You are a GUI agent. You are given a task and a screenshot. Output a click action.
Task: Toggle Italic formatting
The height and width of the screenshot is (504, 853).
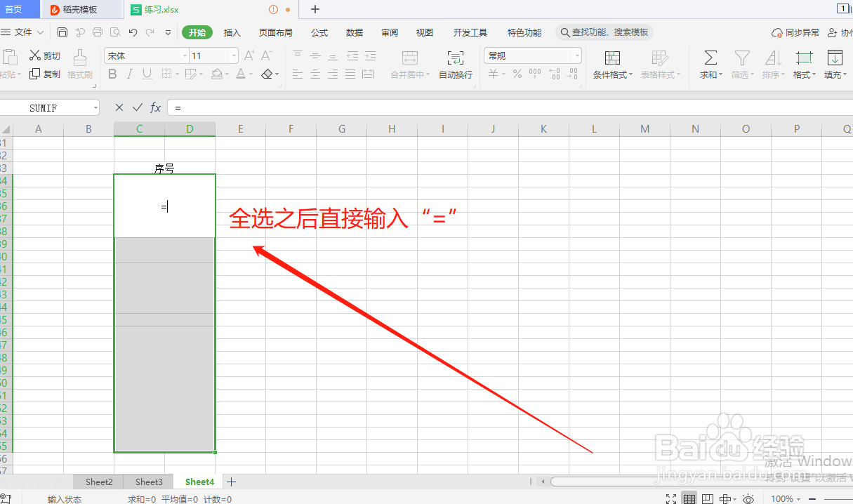coord(130,74)
